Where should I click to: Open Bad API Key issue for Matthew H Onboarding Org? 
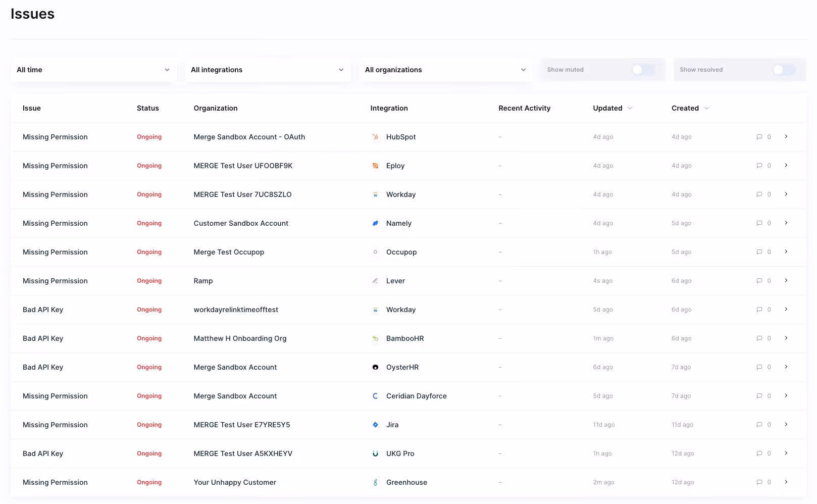coord(43,338)
